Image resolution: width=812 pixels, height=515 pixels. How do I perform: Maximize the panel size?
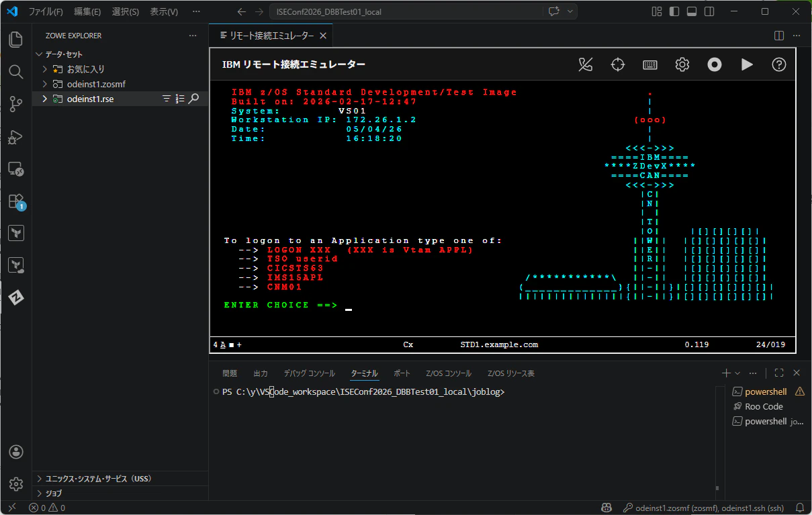[779, 373]
